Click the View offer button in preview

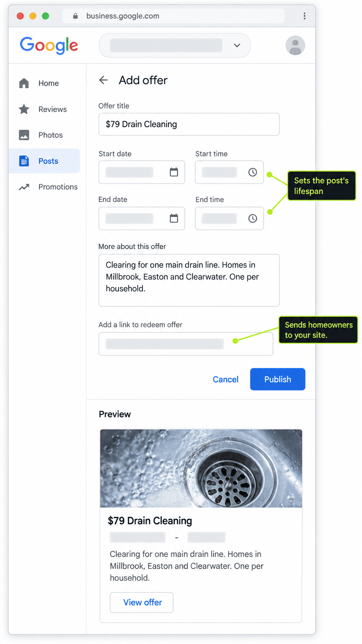[142, 602]
